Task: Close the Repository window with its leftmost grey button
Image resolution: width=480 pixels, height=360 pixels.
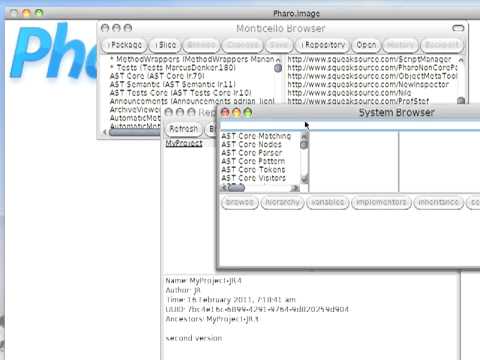Action: tap(169, 112)
